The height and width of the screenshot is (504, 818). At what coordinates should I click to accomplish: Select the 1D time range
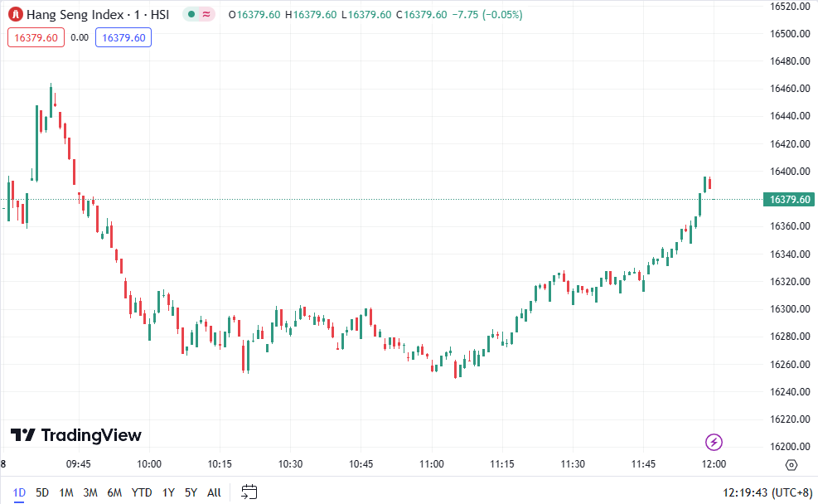pyautogui.click(x=19, y=492)
